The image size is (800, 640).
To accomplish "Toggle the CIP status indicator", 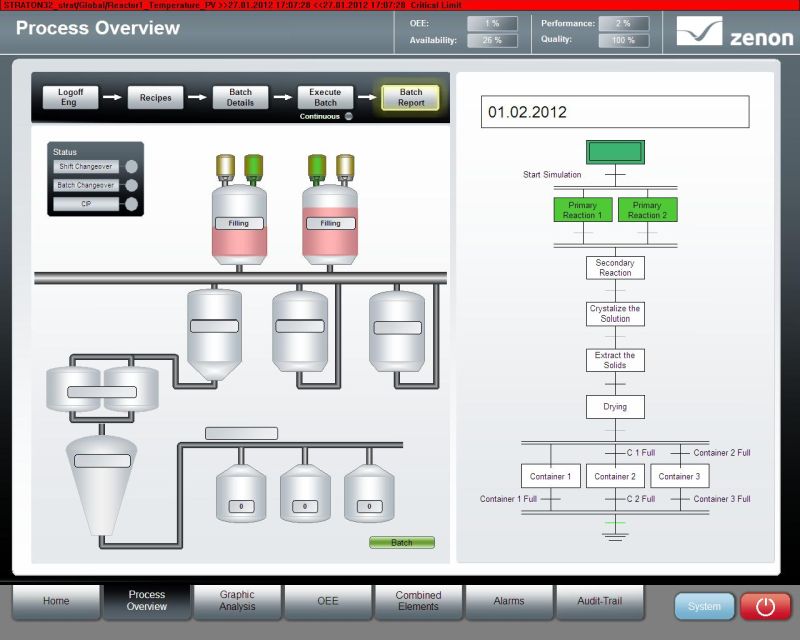I will [x=130, y=204].
